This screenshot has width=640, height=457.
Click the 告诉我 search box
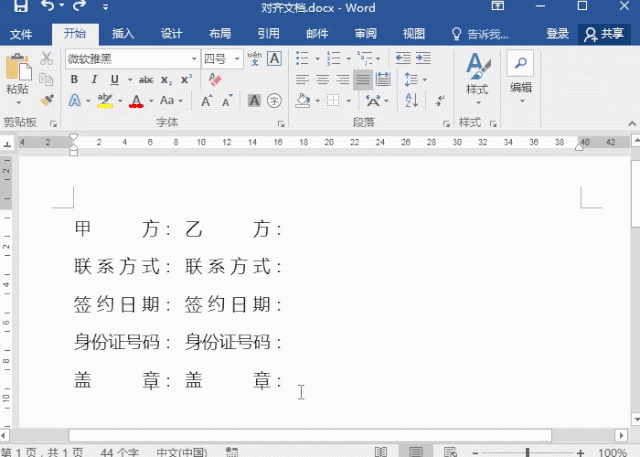(x=480, y=34)
